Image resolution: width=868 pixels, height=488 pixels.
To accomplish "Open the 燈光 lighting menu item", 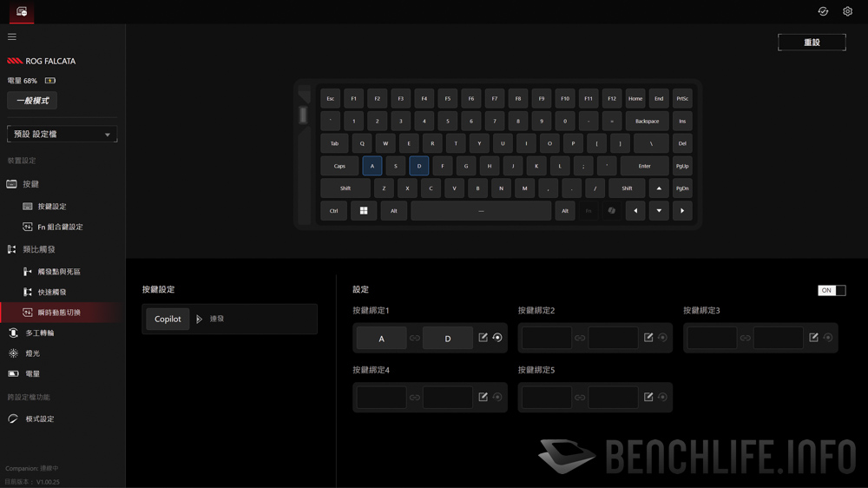I will click(32, 353).
